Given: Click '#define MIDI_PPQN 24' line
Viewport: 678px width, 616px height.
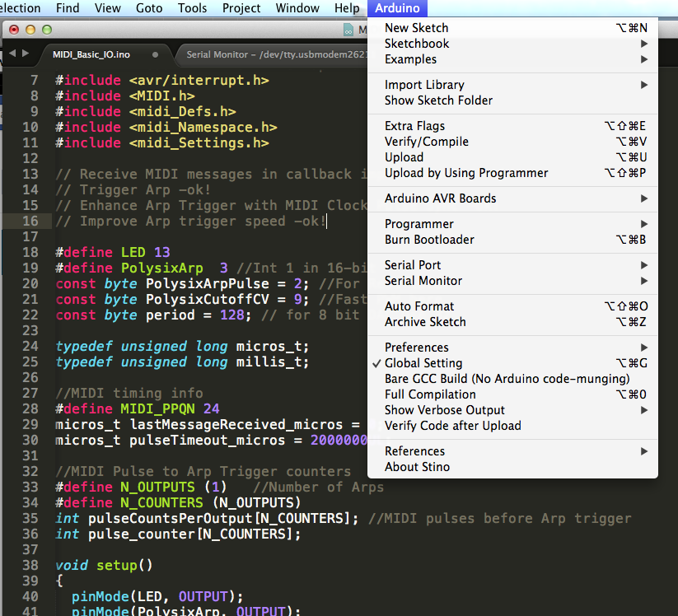Looking at the screenshot, I should click(138, 409).
